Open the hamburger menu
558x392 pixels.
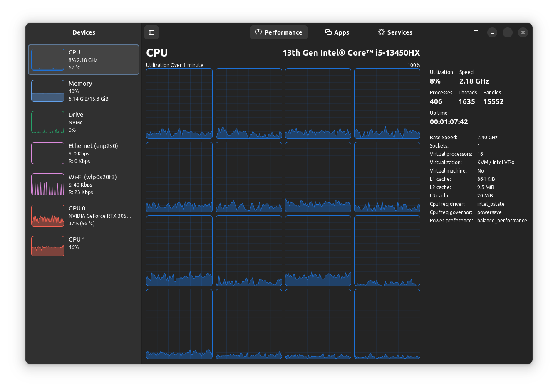475,32
